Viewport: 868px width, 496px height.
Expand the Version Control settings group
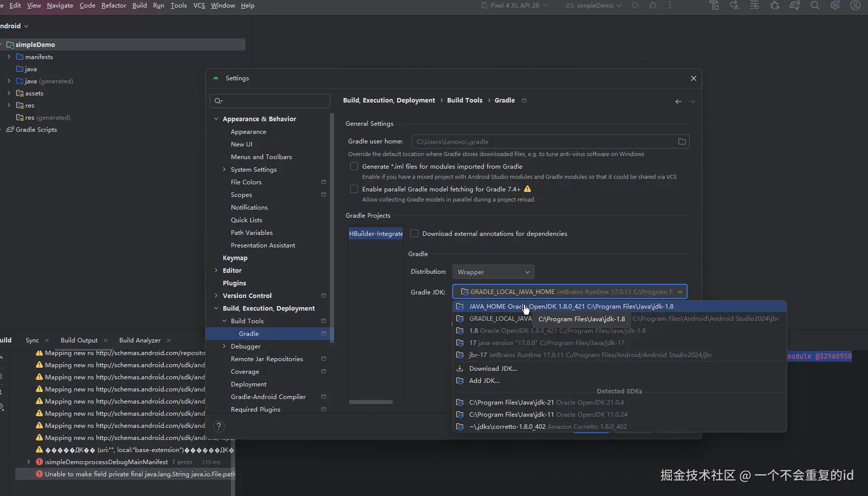coord(216,295)
